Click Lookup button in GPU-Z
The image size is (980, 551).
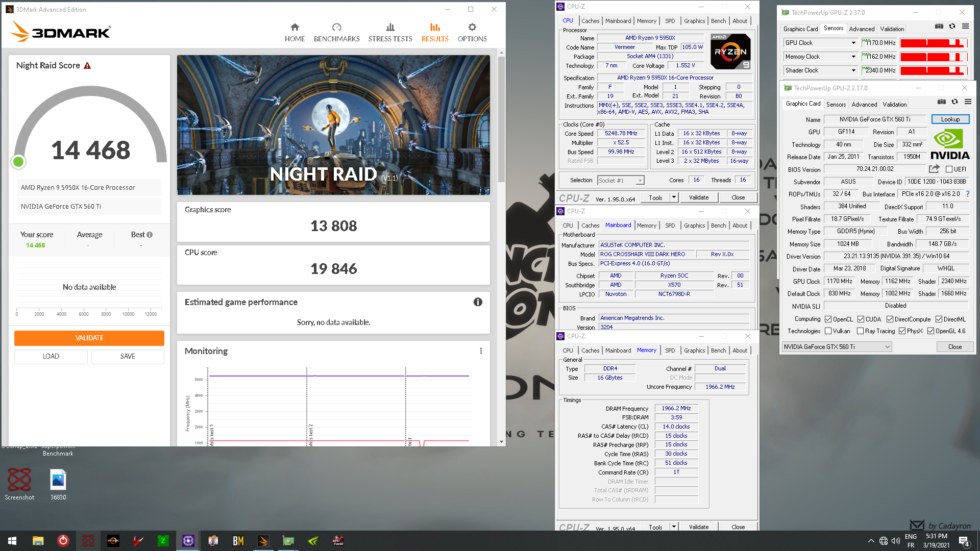pyautogui.click(x=950, y=119)
